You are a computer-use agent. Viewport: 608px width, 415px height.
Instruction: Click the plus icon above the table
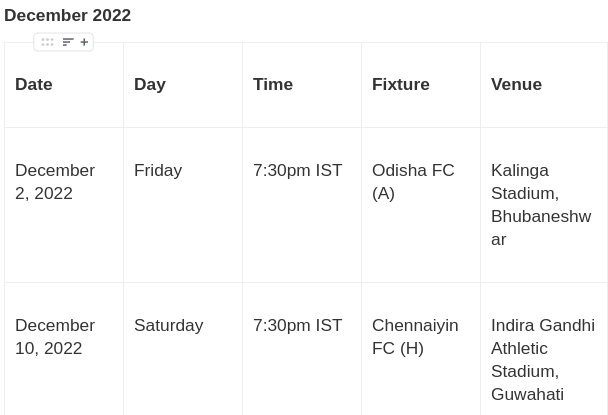point(84,42)
